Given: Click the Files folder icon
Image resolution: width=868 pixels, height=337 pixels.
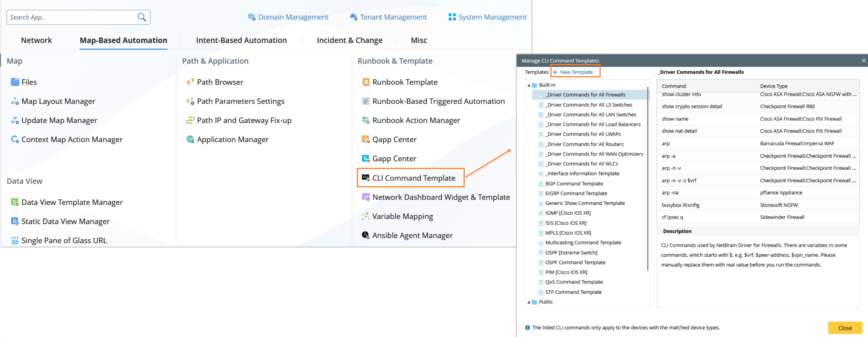Looking at the screenshot, I should tap(15, 82).
